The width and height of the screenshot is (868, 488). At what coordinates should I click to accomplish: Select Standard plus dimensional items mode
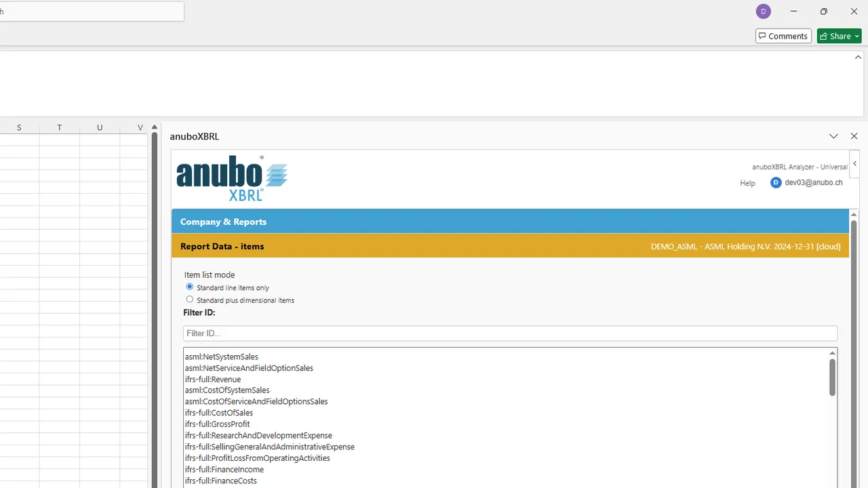pos(189,300)
